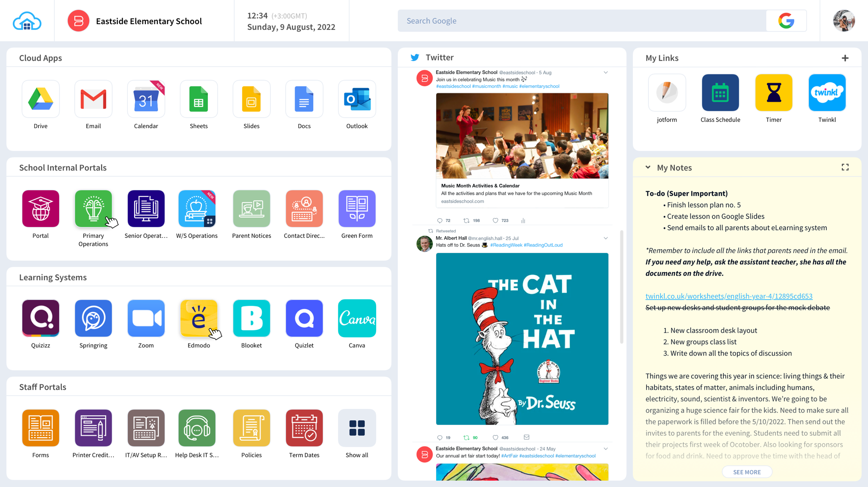The image size is (868, 487).
Task: Launch the Blooket app
Action: point(251,318)
